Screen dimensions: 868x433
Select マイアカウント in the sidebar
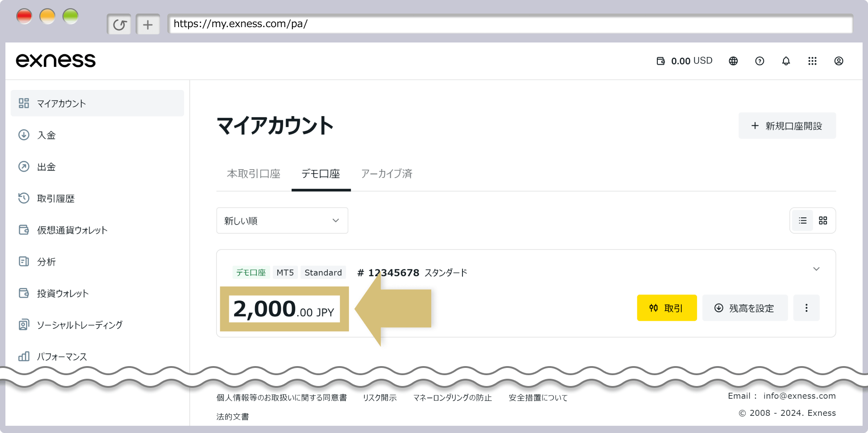[97, 103]
